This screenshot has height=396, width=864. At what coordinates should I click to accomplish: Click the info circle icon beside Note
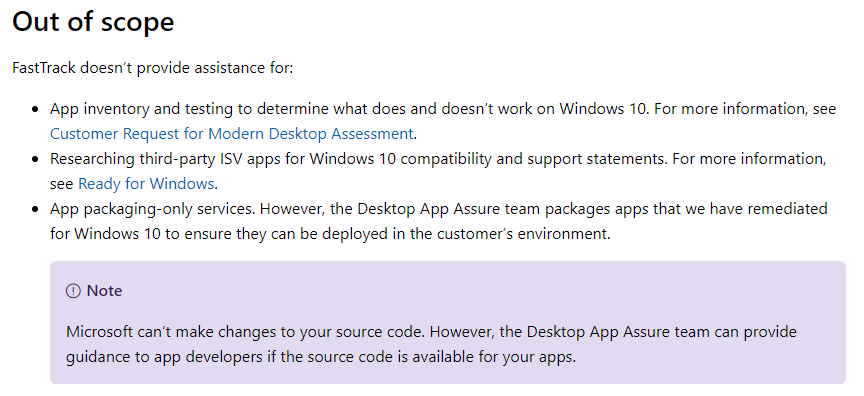pos(73,291)
